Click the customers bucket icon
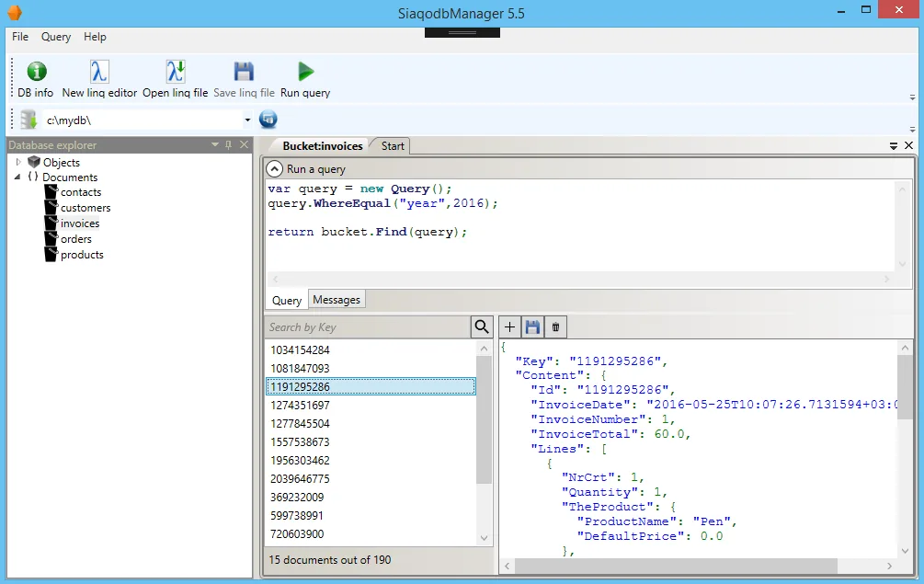This screenshot has height=584, width=924. click(x=51, y=208)
